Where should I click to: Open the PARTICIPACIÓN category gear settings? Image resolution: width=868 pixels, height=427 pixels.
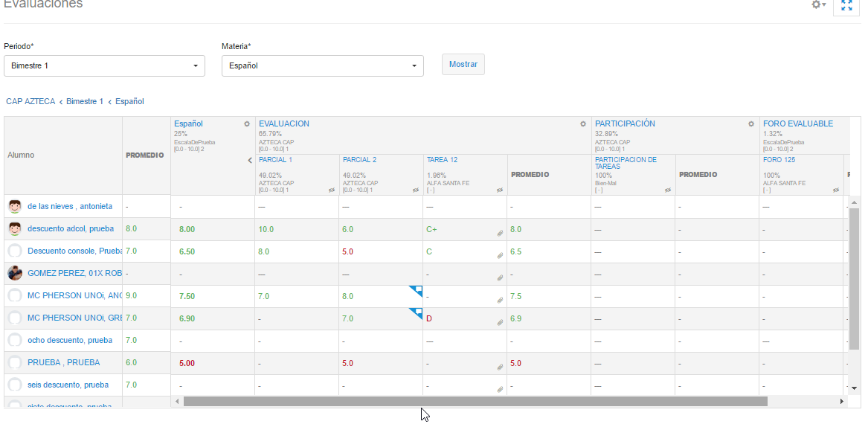coord(751,124)
